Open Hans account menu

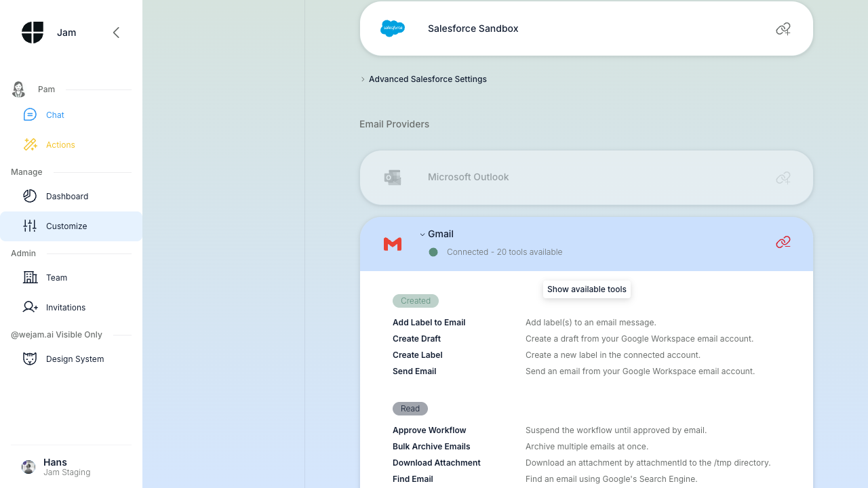coord(71,467)
